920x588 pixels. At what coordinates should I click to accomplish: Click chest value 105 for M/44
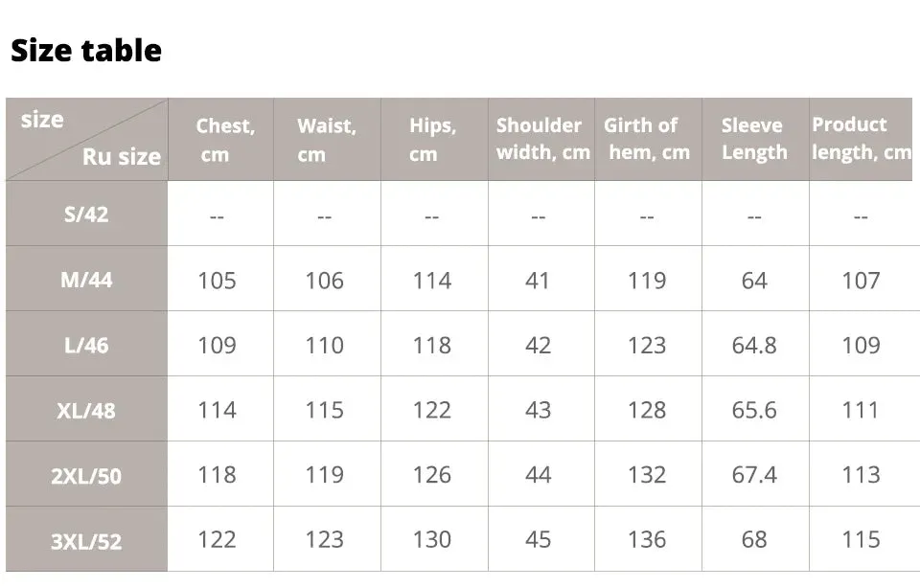click(218, 281)
